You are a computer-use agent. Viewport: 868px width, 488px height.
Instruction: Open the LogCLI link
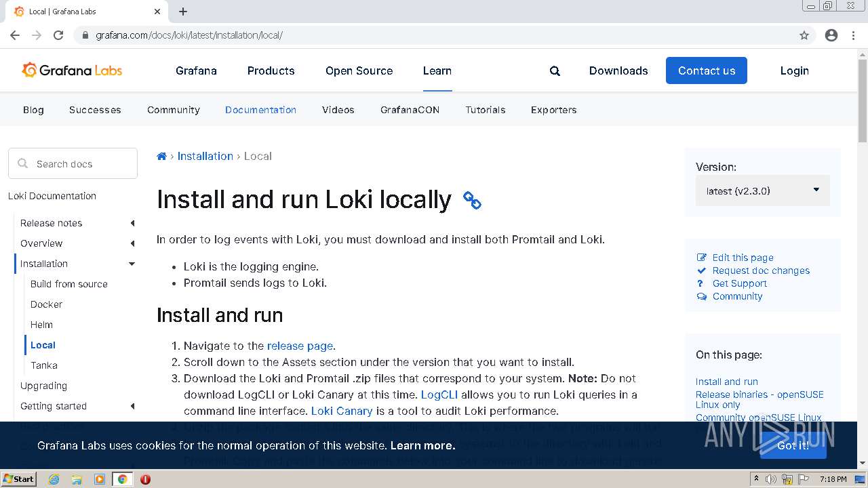439,394
